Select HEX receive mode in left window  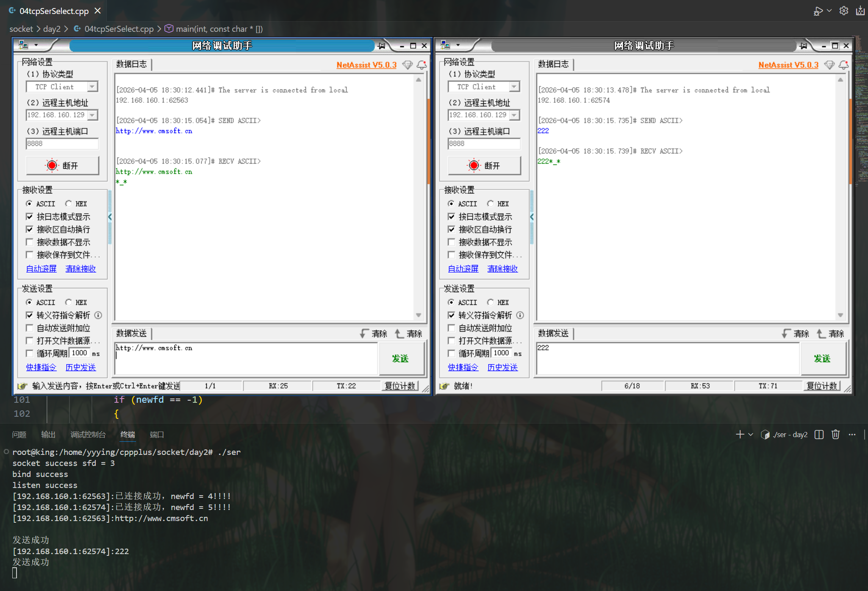point(69,204)
